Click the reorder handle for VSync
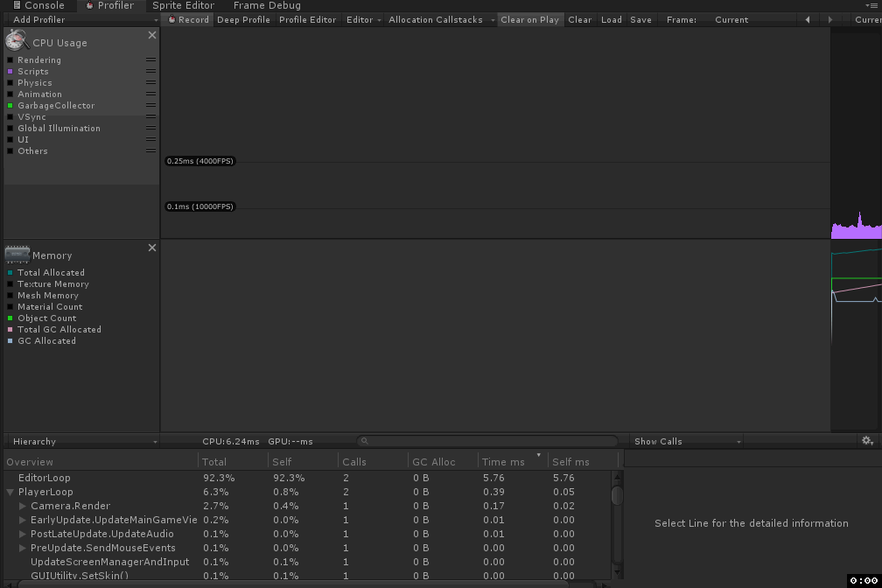 click(x=150, y=116)
